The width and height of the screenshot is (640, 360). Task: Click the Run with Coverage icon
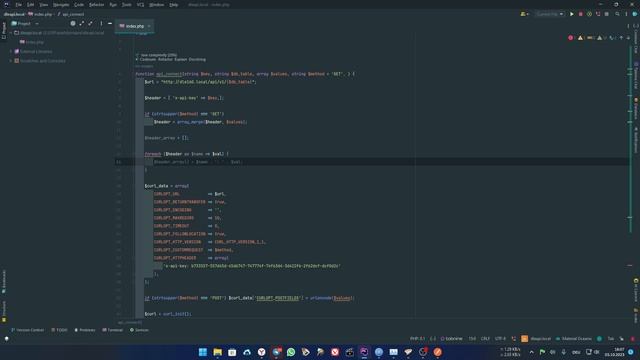tap(589, 14)
